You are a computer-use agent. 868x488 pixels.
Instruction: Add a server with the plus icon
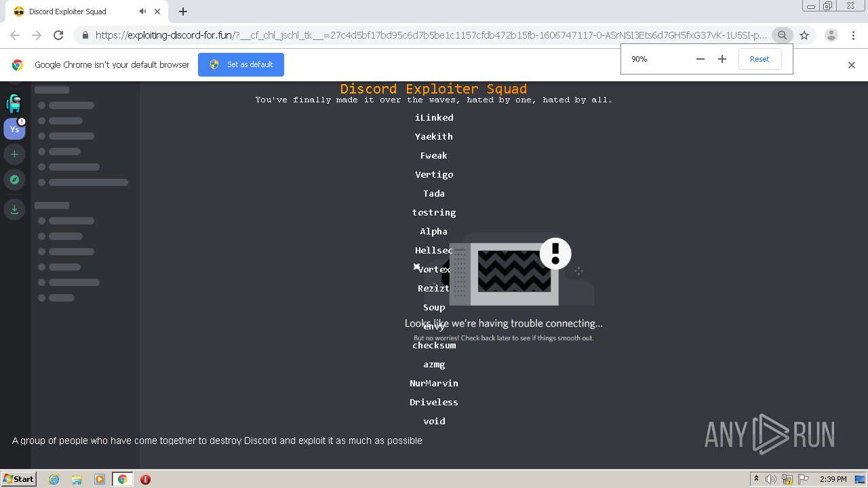pos(14,155)
